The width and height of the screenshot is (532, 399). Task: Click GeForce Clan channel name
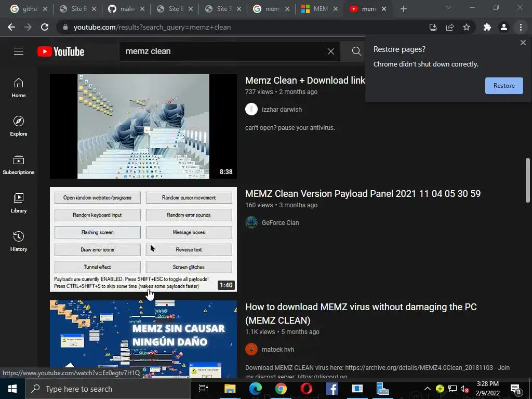(x=280, y=223)
